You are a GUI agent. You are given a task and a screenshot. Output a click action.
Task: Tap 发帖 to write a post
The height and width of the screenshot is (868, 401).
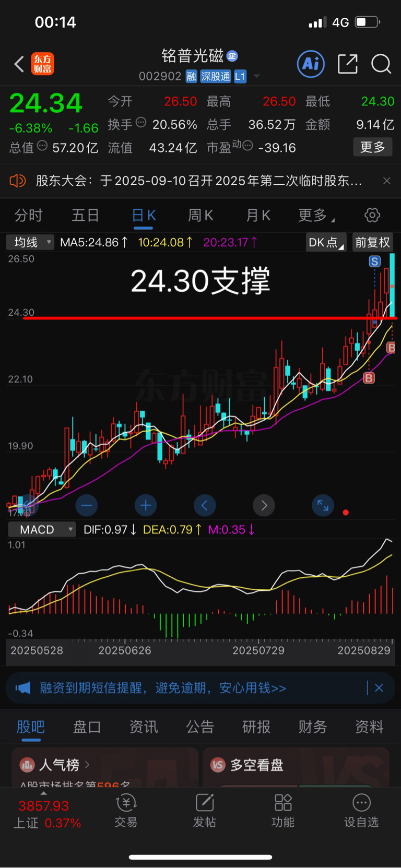point(205,811)
